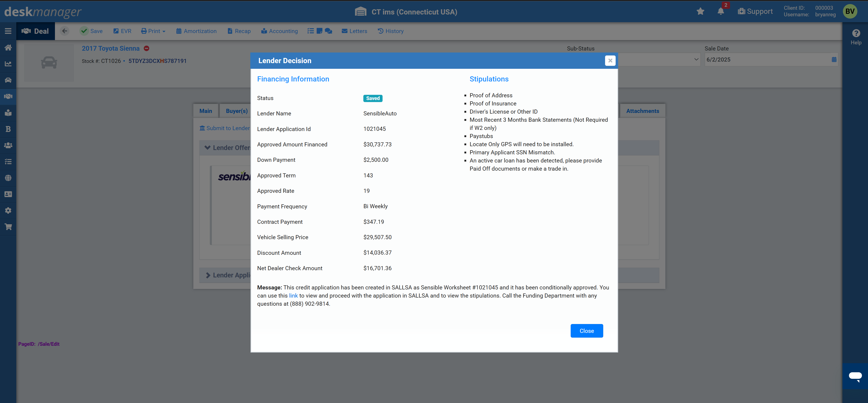Click the Net Dealer Check Amount $16,701.36

coord(377,268)
